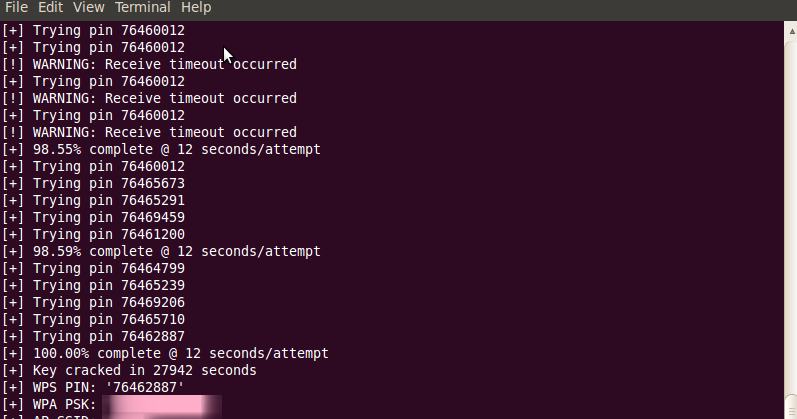Open the View menu
The width and height of the screenshot is (797, 419).
coord(88,8)
